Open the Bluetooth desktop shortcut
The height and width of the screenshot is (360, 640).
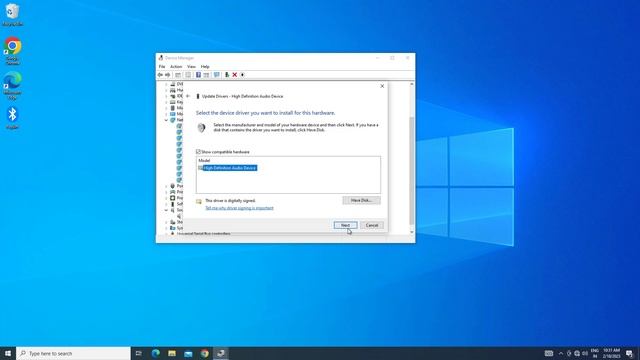12,118
